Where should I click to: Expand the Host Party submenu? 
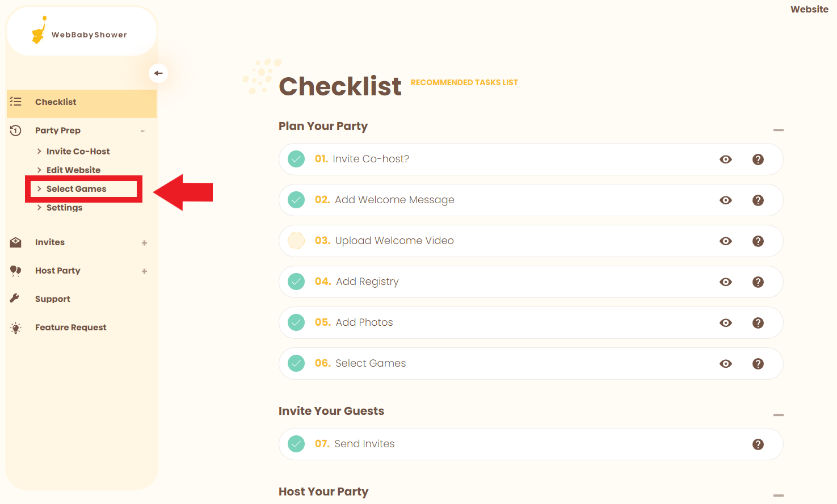tap(144, 271)
